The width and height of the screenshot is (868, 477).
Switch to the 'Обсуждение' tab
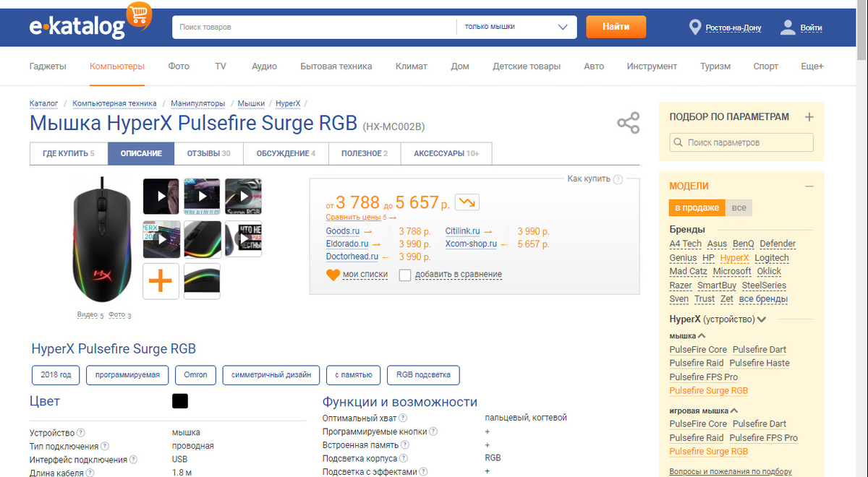point(286,154)
